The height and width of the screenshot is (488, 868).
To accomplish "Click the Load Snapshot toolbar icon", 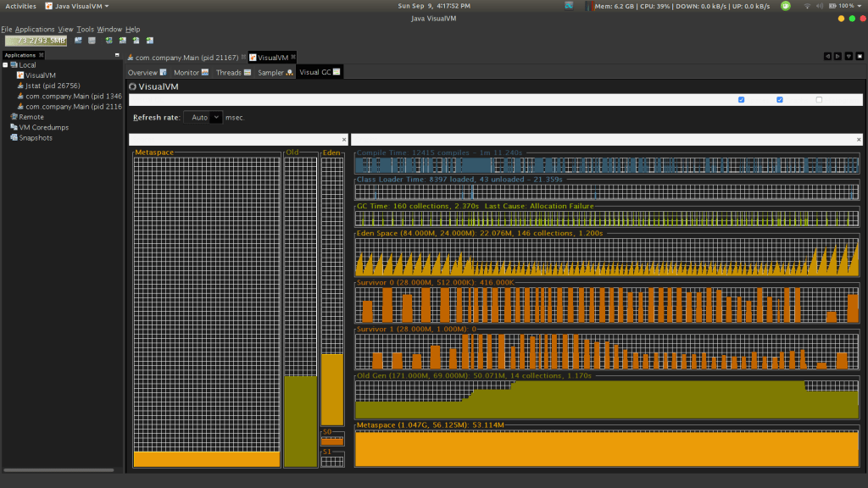I will [78, 40].
